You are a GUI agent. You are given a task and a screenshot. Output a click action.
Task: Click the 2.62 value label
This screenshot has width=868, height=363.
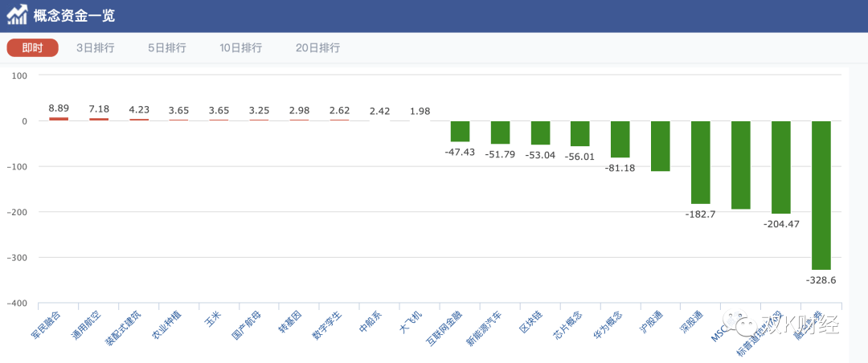pos(339,111)
